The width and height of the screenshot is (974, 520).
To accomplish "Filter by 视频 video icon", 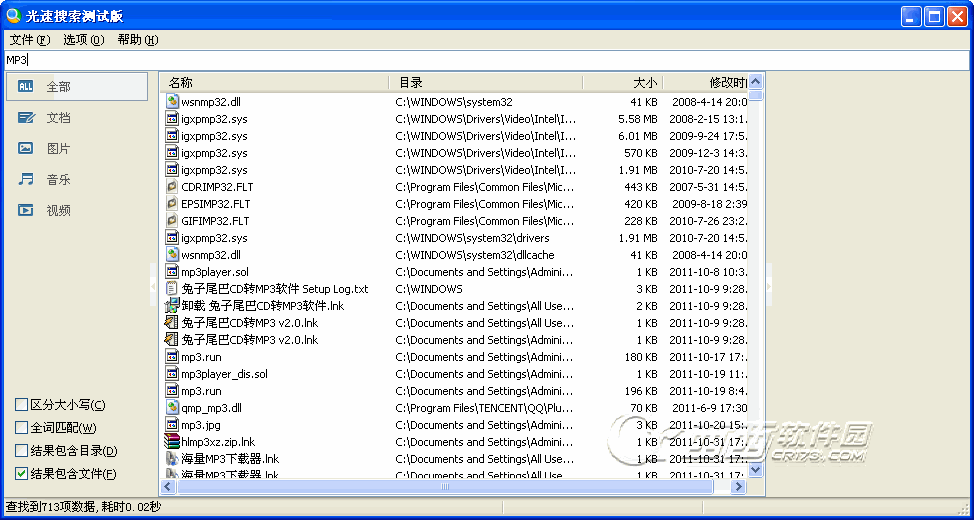I will point(25,211).
